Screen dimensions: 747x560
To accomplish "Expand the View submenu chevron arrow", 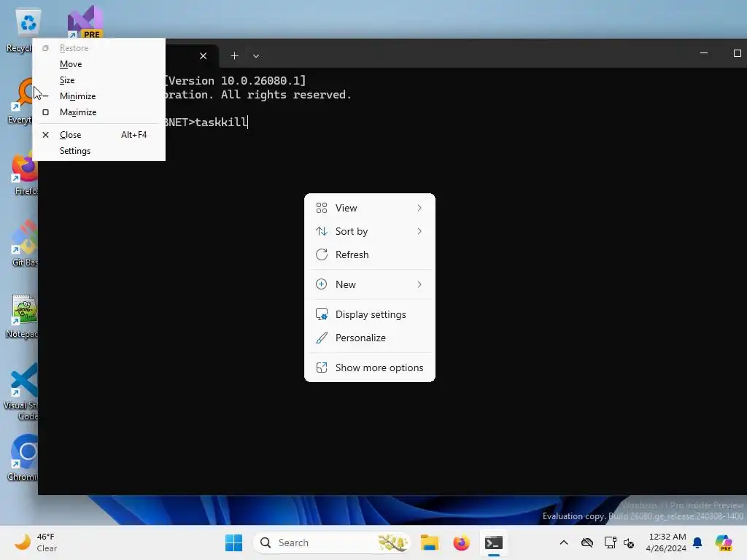I will [x=419, y=208].
